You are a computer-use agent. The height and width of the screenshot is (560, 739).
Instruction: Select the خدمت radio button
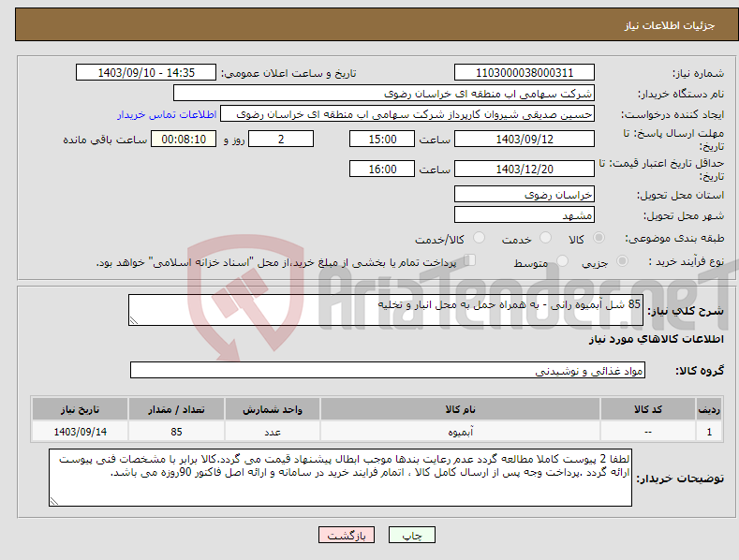tap(545, 238)
